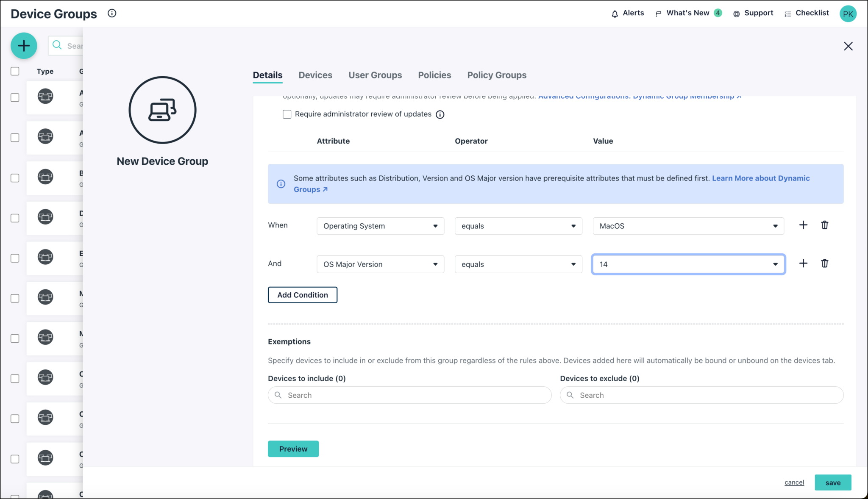Viewport: 868px width, 499px height.
Task: Click the Devices to include search field
Action: [x=409, y=395]
